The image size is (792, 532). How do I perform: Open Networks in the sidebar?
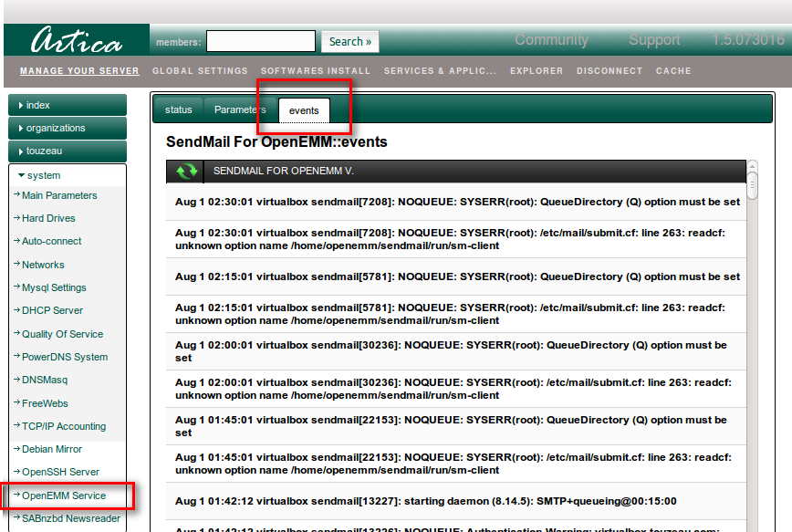pyautogui.click(x=43, y=265)
